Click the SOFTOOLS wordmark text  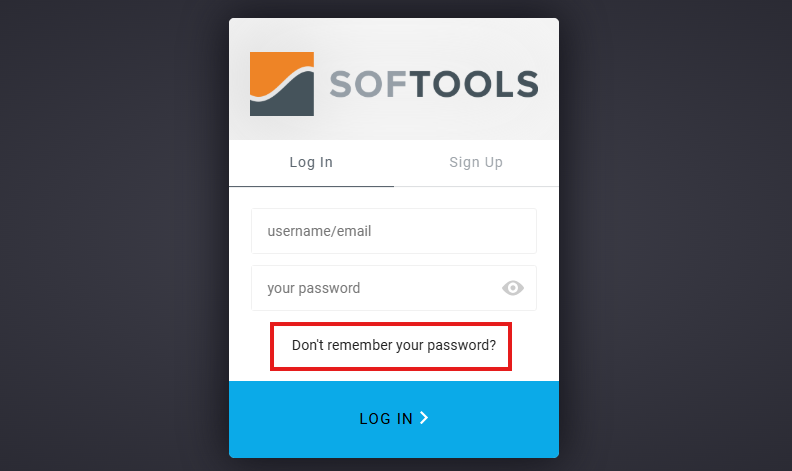click(434, 84)
